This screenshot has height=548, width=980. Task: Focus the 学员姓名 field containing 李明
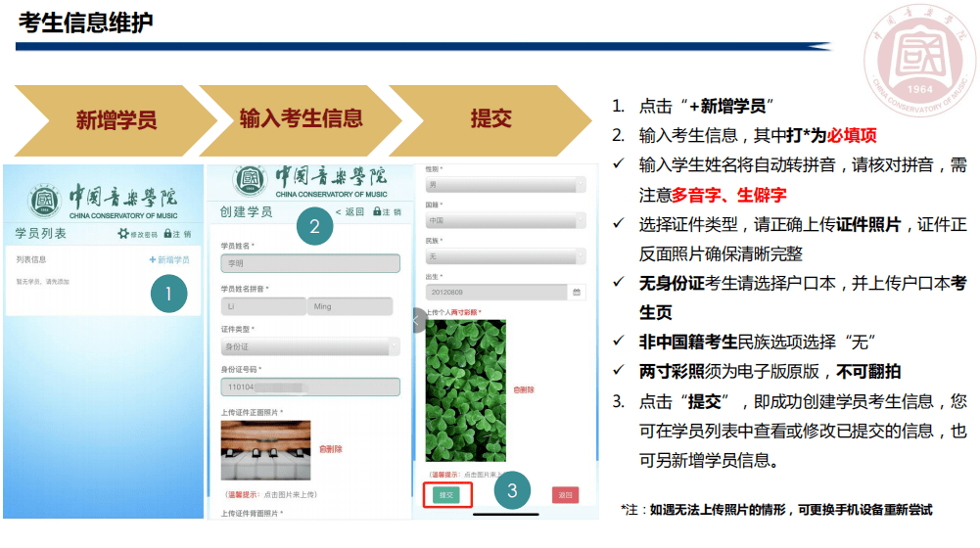coord(310,263)
